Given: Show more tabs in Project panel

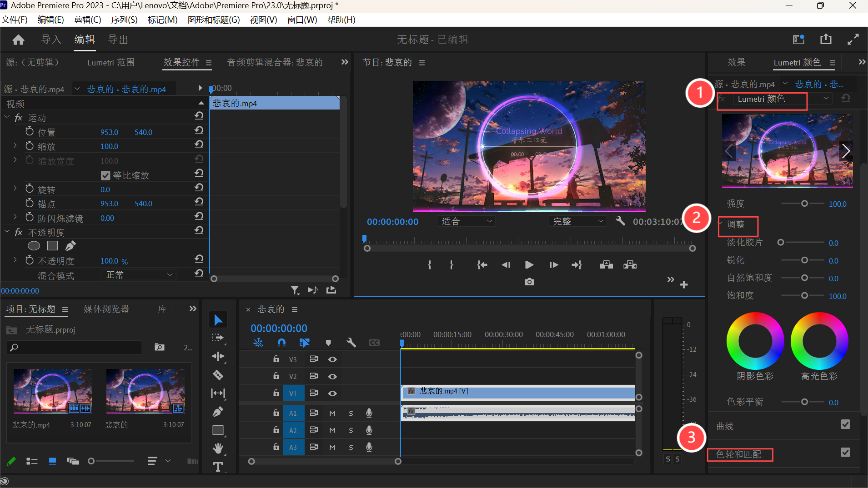Looking at the screenshot, I should [193, 309].
